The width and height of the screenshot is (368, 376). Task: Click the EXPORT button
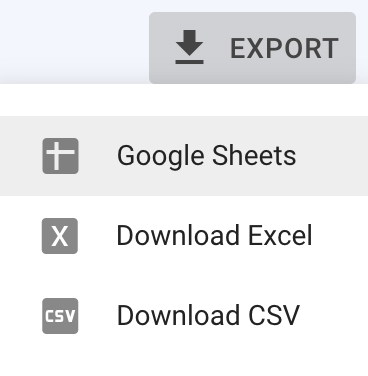[x=252, y=48]
